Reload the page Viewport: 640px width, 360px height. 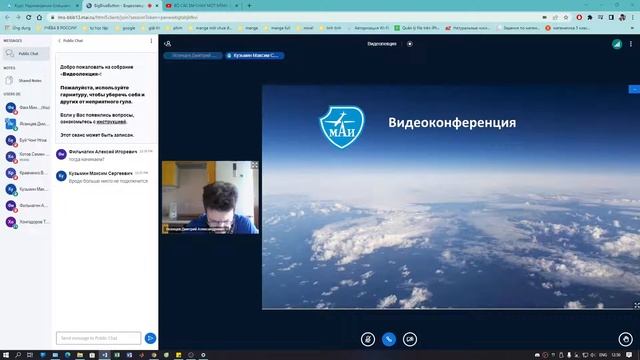(x=29, y=17)
